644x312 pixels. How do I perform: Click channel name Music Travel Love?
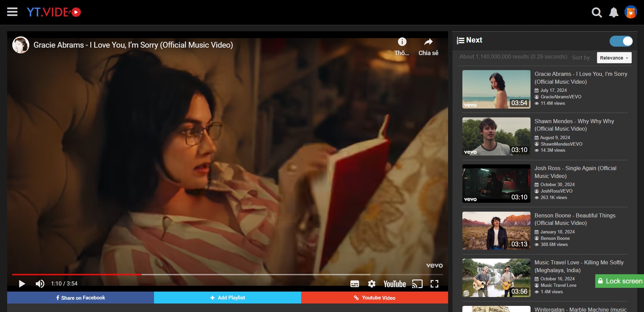558,285
